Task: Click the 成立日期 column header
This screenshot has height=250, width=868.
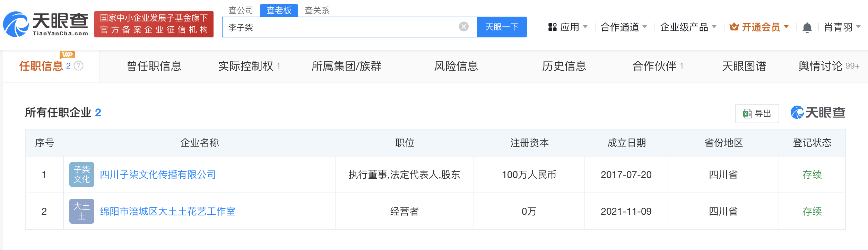Action: coord(626,143)
